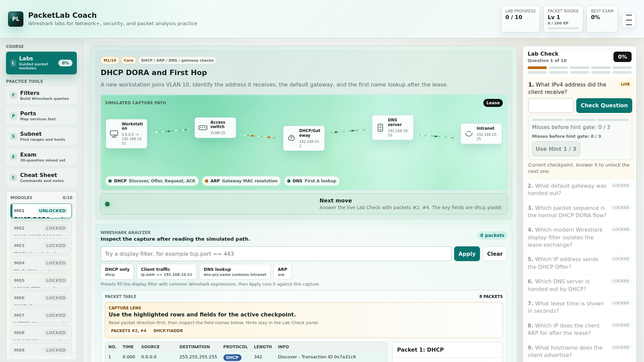Click the Lab Check first progress segment
The width and height of the screenshot is (644, 362).
click(x=537, y=68)
